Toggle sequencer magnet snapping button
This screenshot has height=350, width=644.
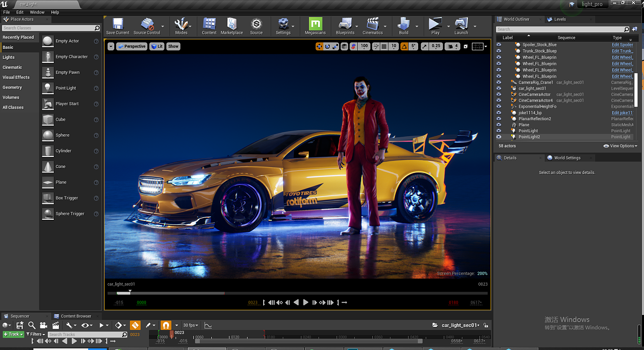[x=166, y=325]
